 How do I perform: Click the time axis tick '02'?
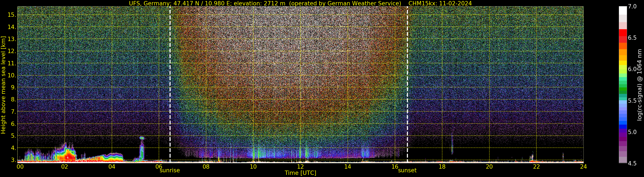[x=65, y=167]
